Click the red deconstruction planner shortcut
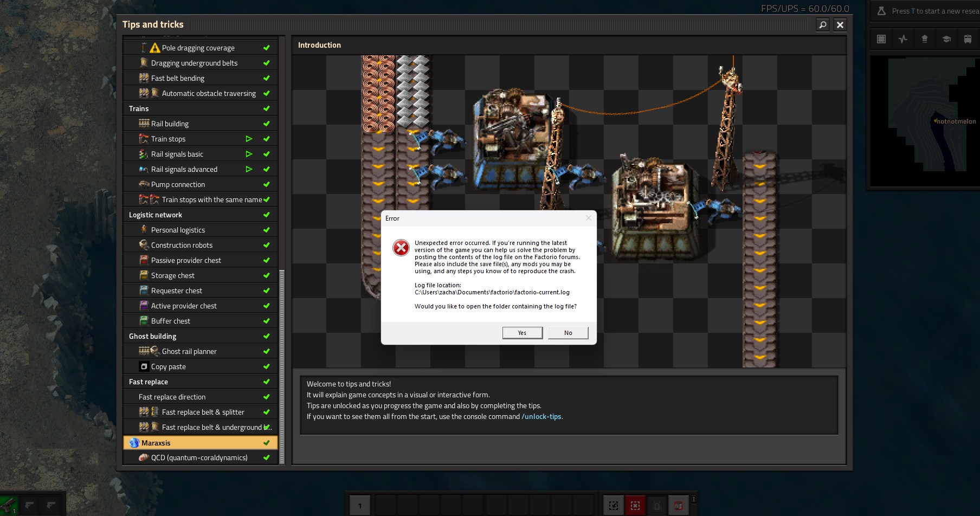This screenshot has height=516, width=980. point(635,506)
